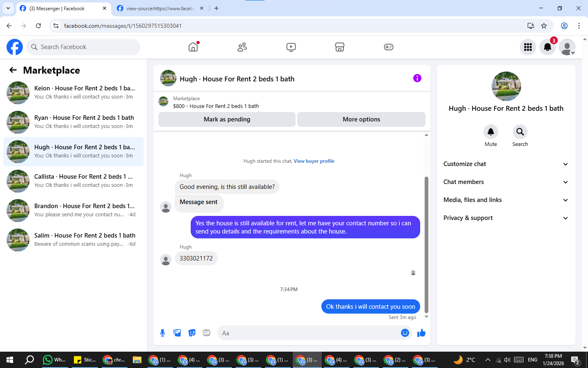Open the Menu grid icon
Image resolution: width=588 pixels, height=368 pixels.
pos(528,47)
